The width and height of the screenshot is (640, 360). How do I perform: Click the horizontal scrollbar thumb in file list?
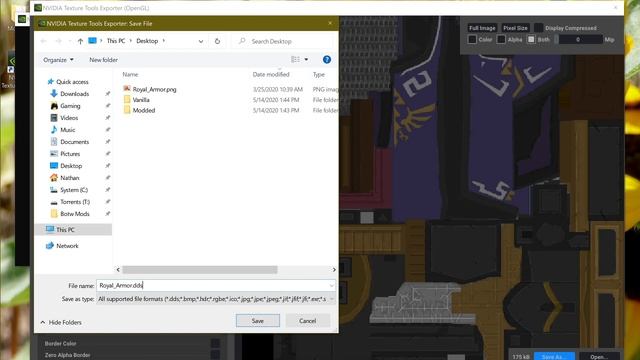point(200,270)
